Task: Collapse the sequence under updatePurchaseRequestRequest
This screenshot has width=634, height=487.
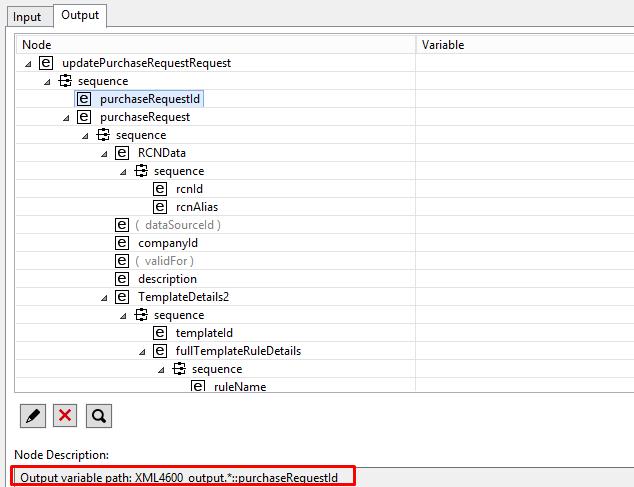Action: pos(47,82)
